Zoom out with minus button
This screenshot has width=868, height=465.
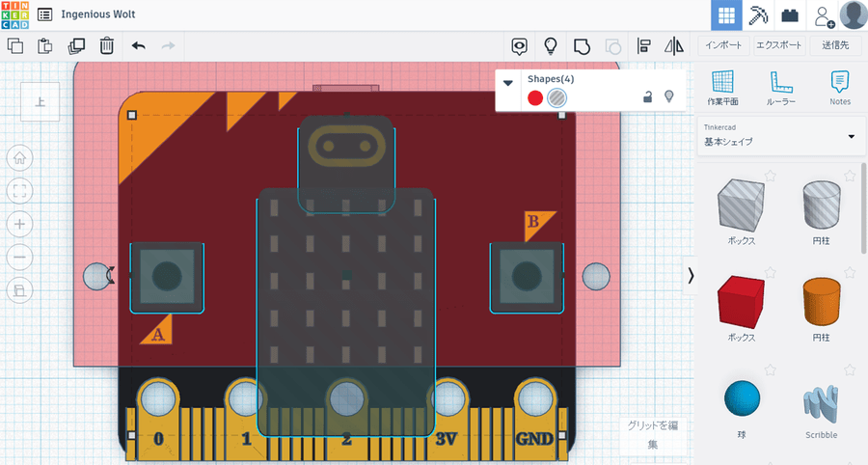click(19, 258)
